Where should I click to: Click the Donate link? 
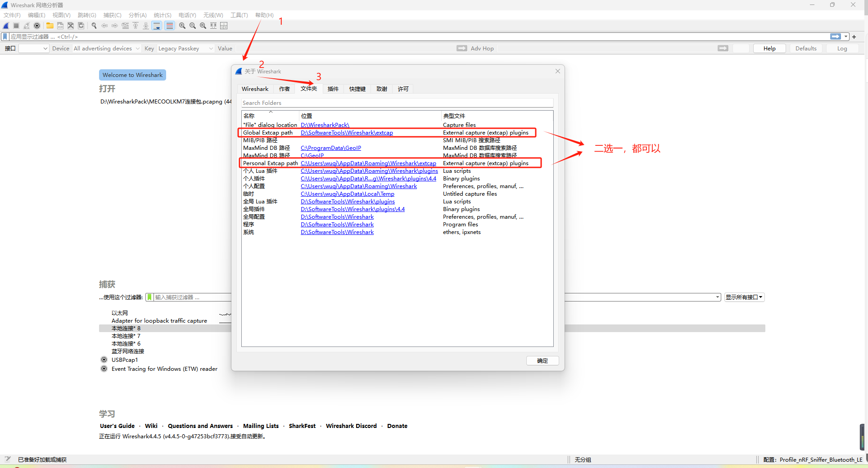coord(397,426)
